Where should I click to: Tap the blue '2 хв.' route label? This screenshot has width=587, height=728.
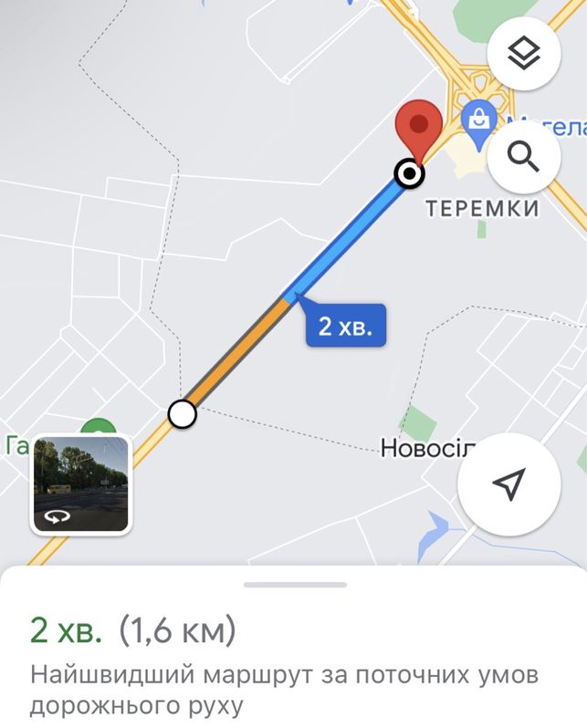point(345,325)
